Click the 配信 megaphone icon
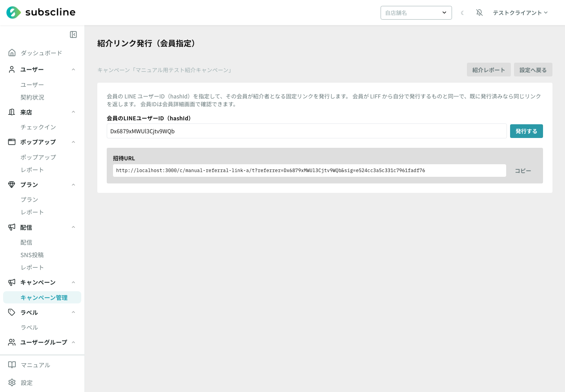Screen dimensions: 565x392 point(12,227)
